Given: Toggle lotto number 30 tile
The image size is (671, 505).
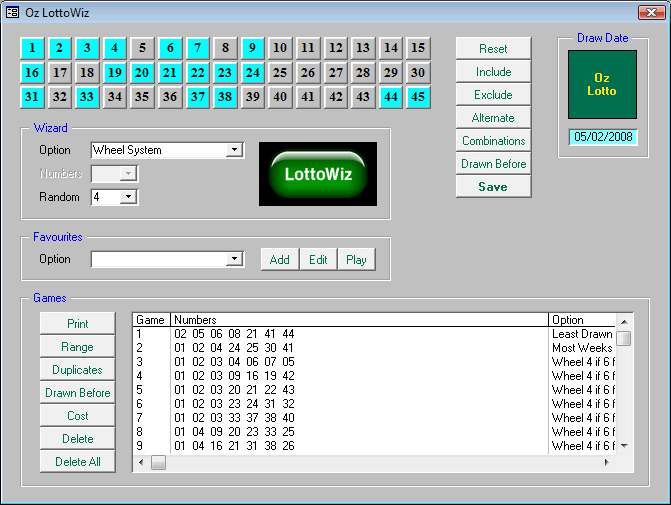Looking at the screenshot, I should coord(418,72).
